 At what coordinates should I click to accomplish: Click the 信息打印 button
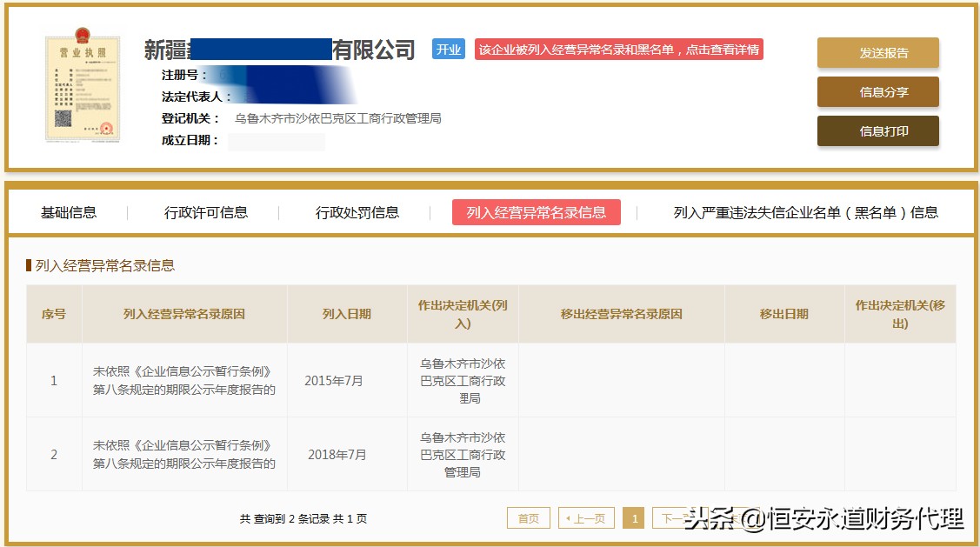(877, 132)
